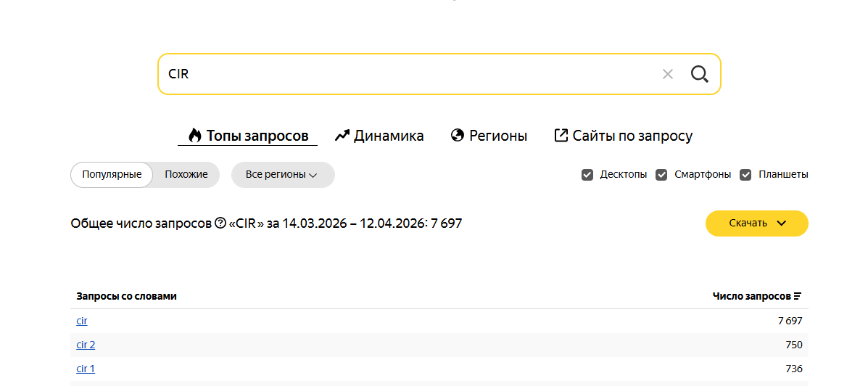Uncheck the Десктопы checkbox

click(x=587, y=175)
